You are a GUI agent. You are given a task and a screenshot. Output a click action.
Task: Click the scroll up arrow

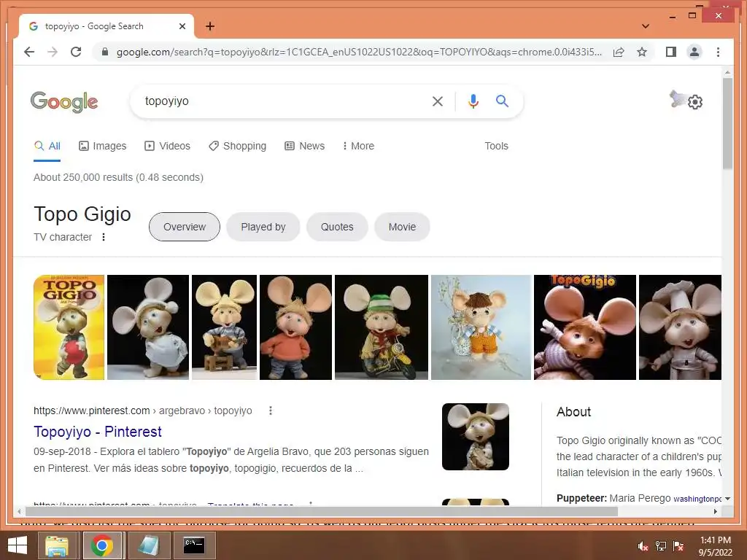coord(727,72)
